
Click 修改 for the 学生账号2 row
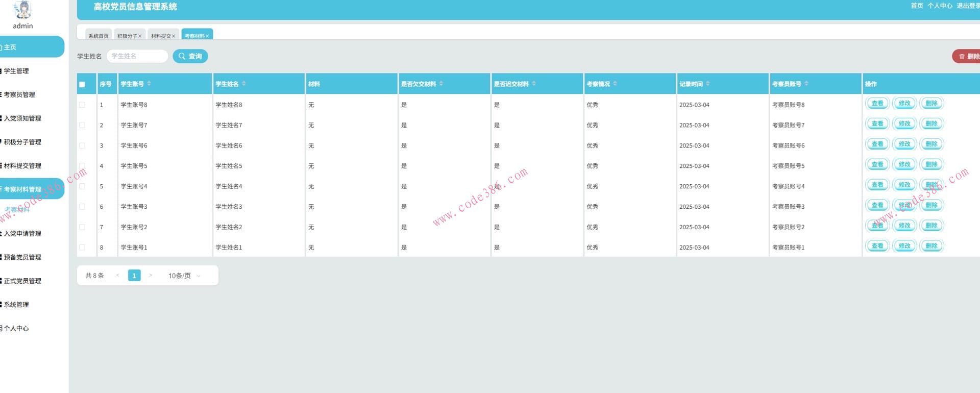tap(904, 226)
